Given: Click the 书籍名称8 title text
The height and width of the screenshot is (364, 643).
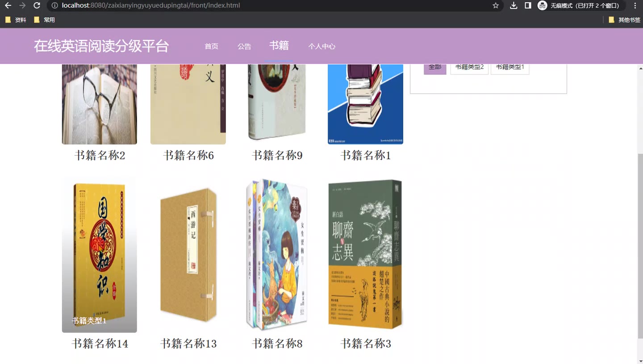Looking at the screenshot, I should 277,343.
